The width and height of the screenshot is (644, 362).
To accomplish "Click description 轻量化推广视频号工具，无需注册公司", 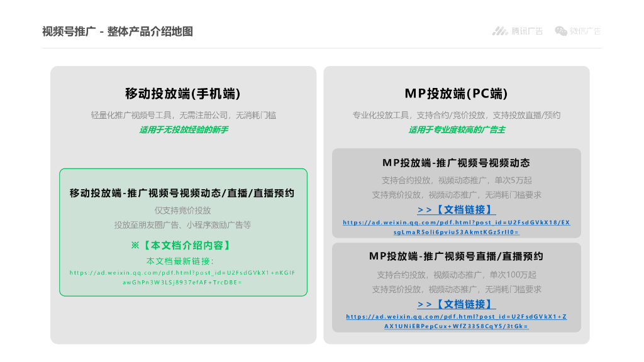I will pyautogui.click(x=183, y=116).
